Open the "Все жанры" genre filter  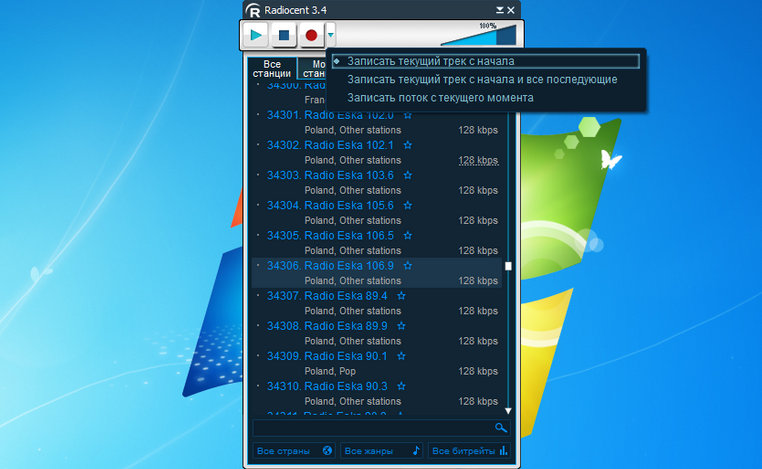pyautogui.click(x=381, y=451)
